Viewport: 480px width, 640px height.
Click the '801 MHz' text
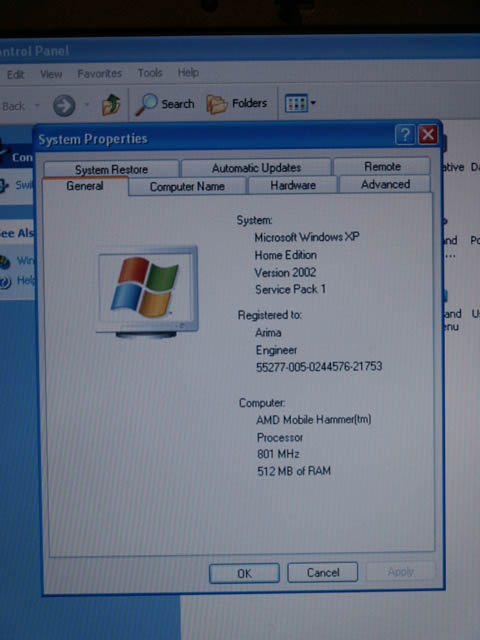click(x=278, y=454)
